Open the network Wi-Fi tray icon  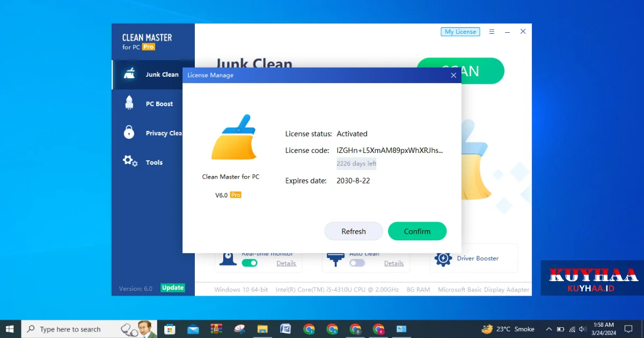pyautogui.click(x=572, y=329)
